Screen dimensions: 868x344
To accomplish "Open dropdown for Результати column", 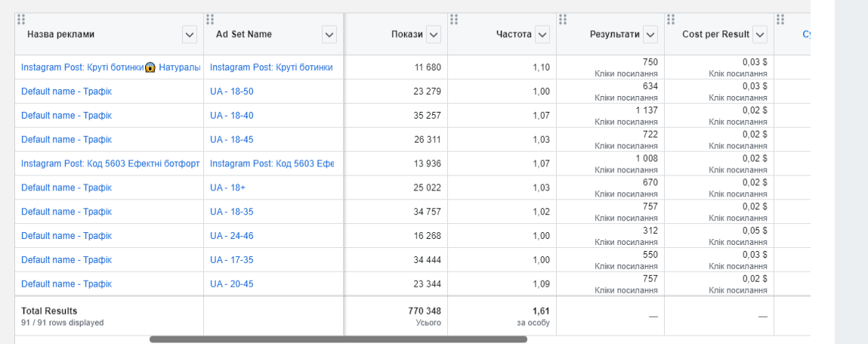I will point(650,35).
